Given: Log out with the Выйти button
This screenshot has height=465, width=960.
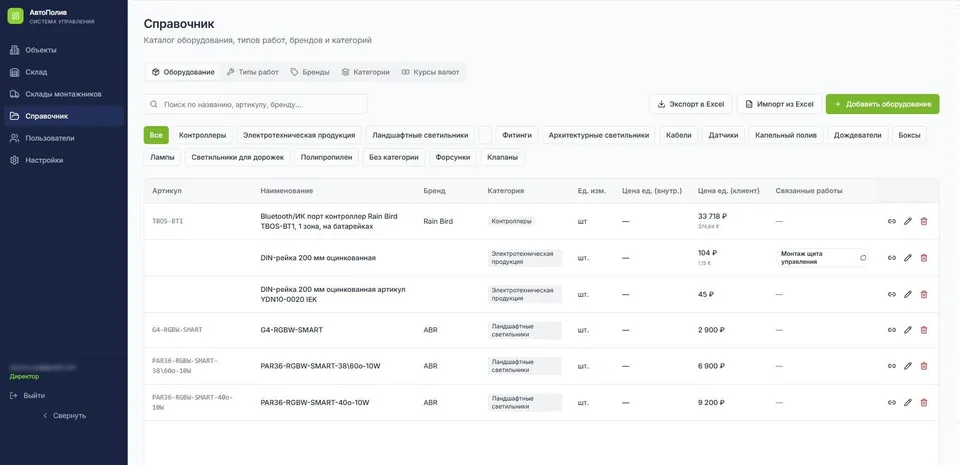Looking at the screenshot, I should 28,396.
